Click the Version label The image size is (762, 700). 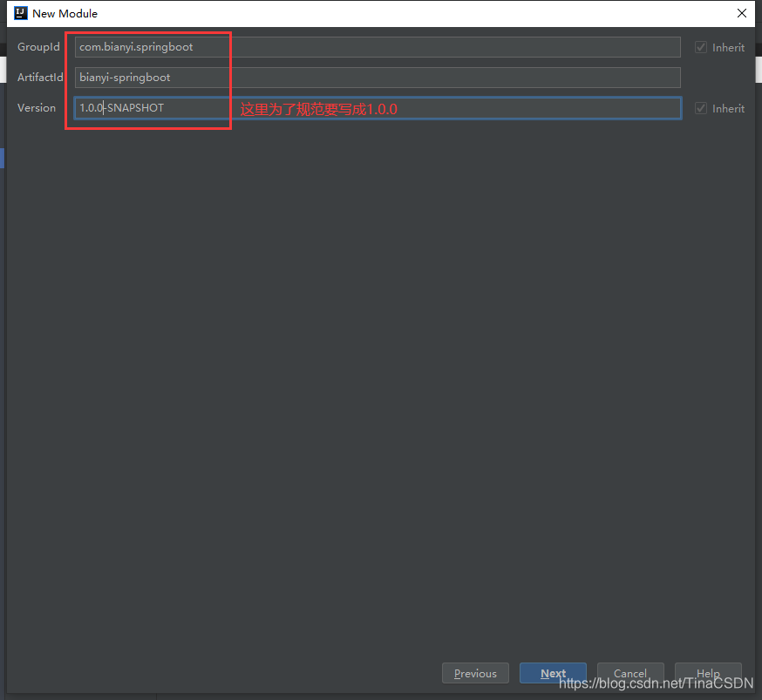37,108
